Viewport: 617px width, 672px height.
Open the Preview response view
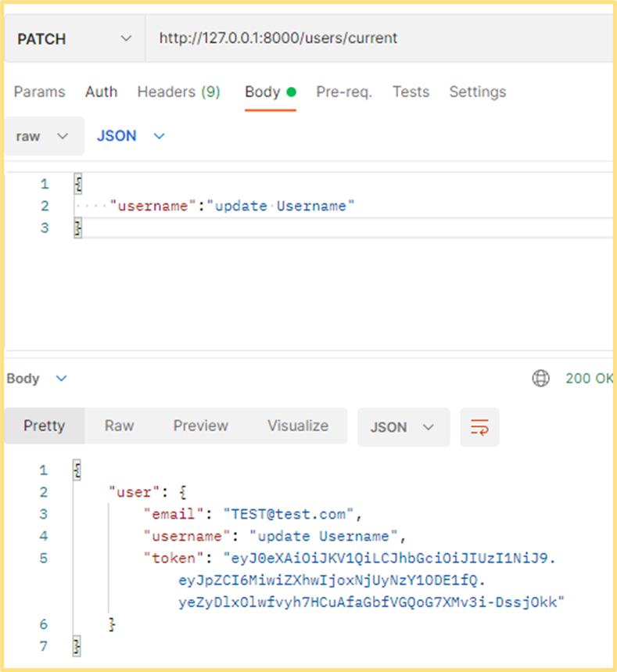[x=200, y=426]
